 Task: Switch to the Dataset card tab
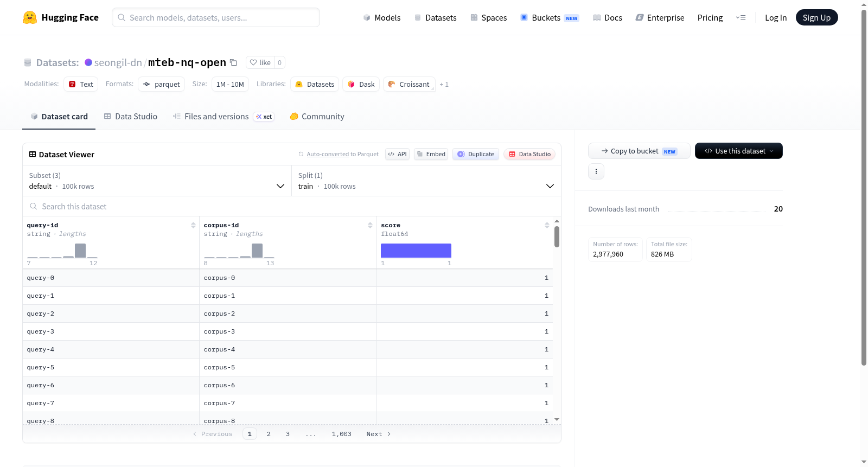point(59,117)
